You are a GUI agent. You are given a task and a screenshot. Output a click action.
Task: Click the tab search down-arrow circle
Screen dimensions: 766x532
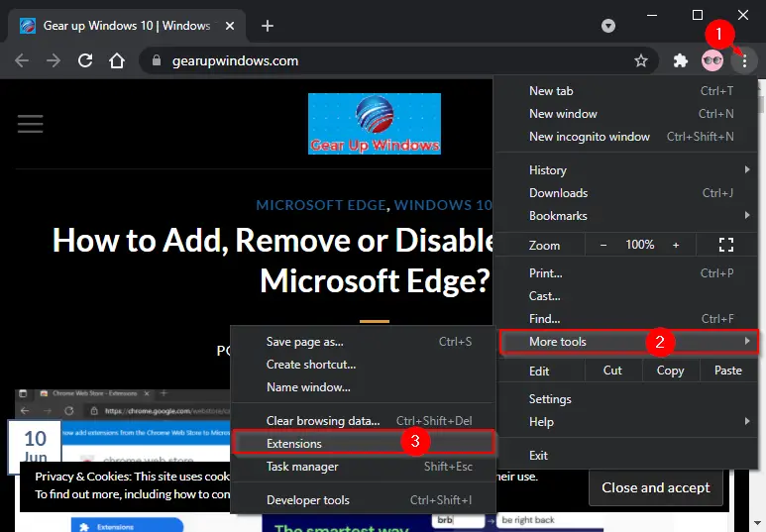coord(608,26)
